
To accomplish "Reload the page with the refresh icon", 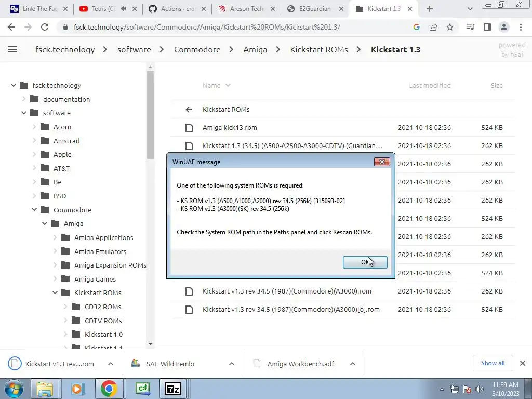I will point(45,27).
